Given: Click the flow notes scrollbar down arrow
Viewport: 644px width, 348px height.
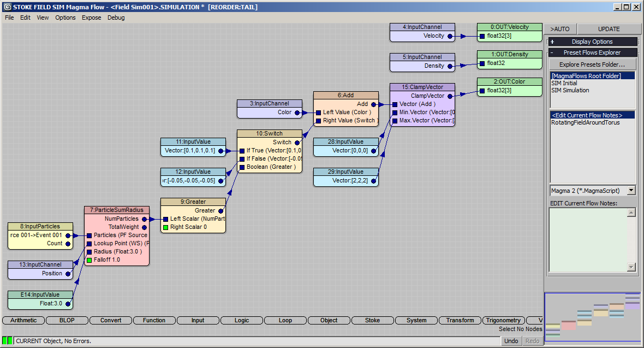Looking at the screenshot, I should (x=631, y=267).
